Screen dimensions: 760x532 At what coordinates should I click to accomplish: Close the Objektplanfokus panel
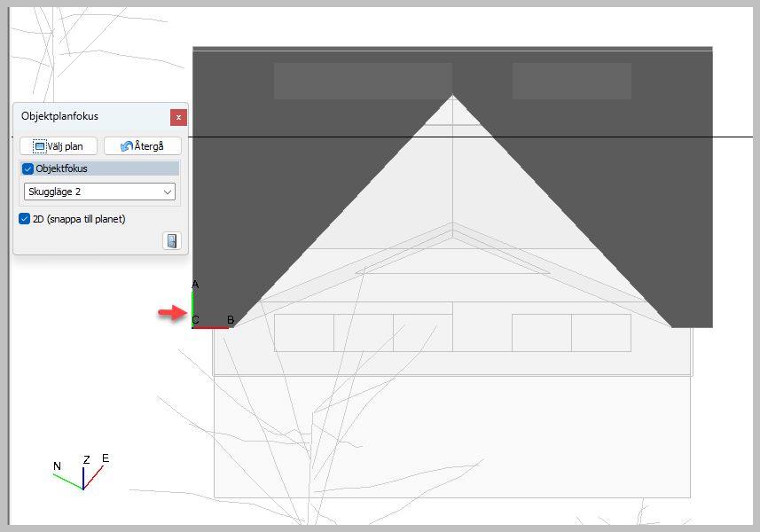click(x=178, y=117)
